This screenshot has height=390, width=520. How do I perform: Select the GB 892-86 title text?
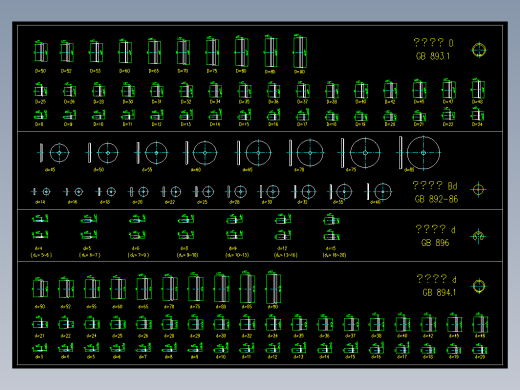(x=436, y=199)
